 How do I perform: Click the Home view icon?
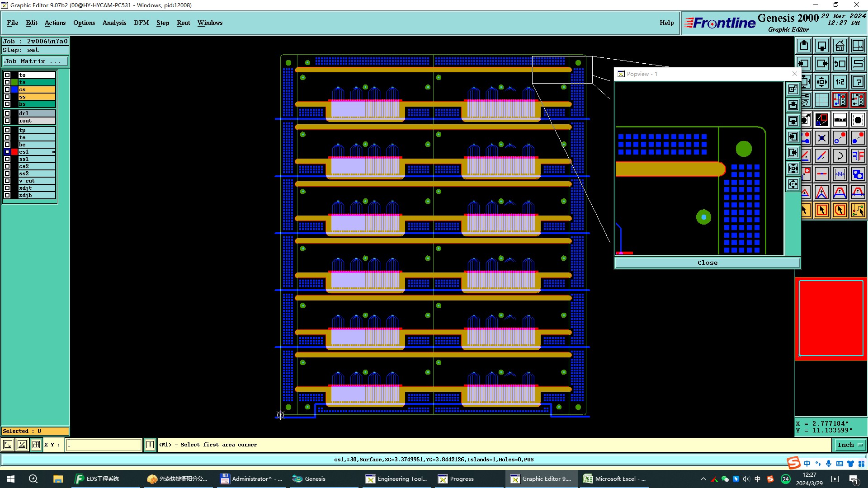tap(840, 46)
